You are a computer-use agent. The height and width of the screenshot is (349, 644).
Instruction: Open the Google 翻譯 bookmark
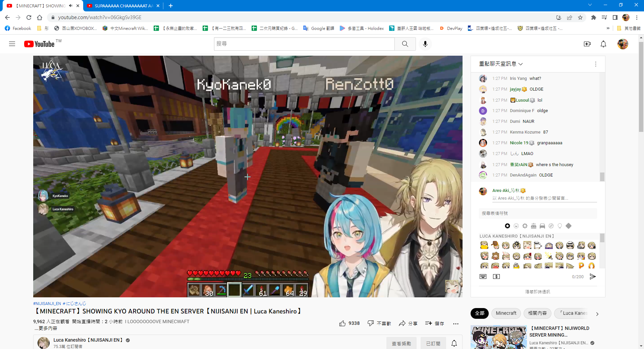(x=319, y=29)
